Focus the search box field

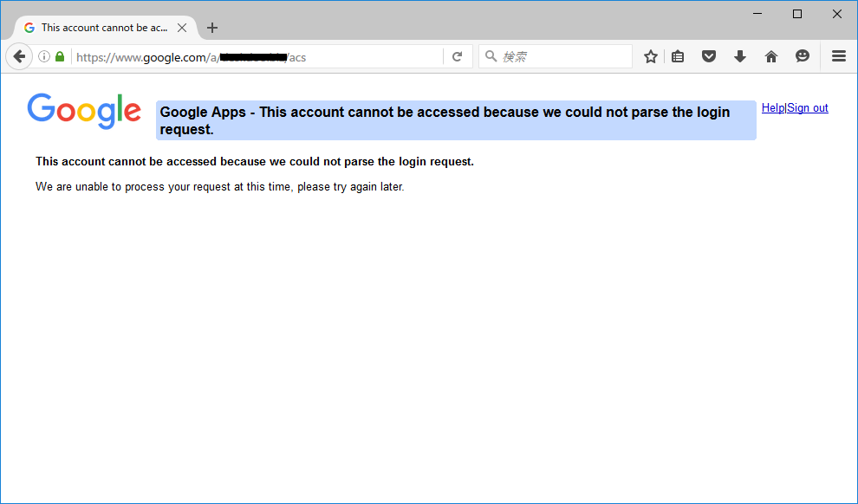click(x=556, y=56)
